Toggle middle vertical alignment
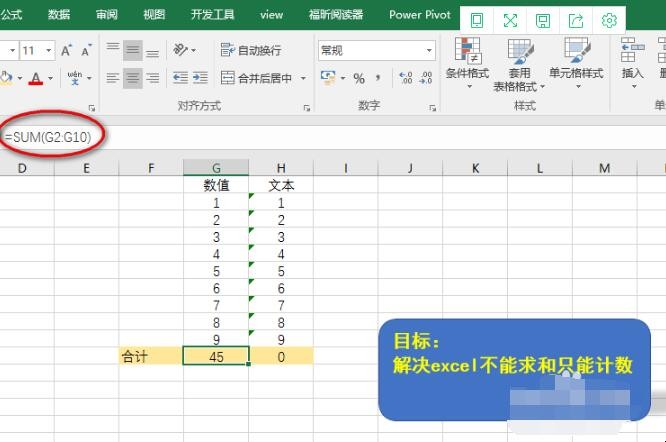The height and width of the screenshot is (442, 666). click(x=133, y=51)
